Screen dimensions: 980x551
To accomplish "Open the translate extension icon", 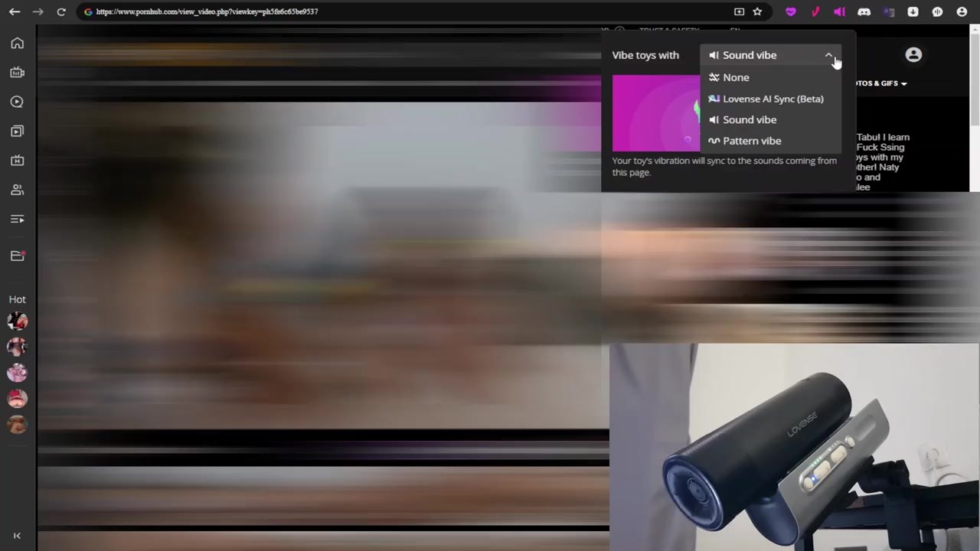I will pos(889,11).
